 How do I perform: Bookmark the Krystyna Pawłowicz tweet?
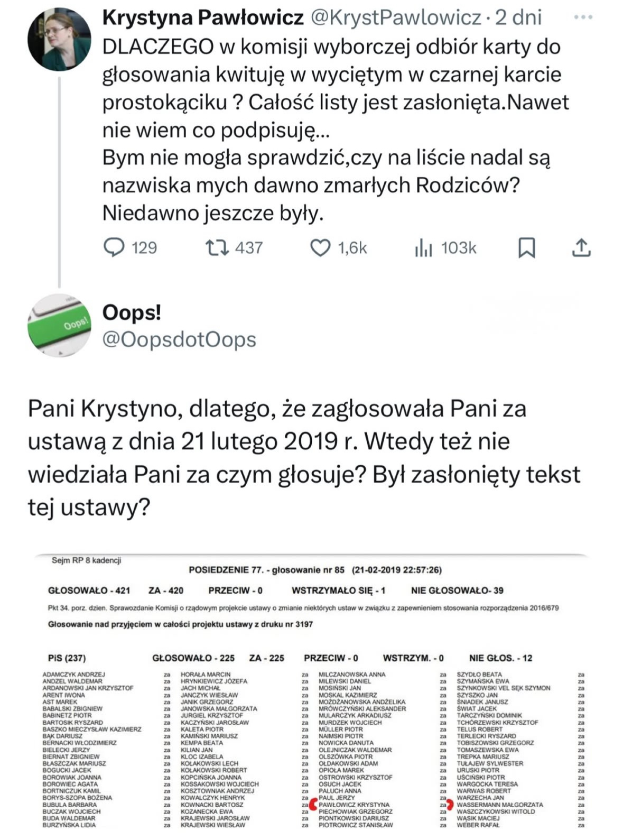tap(526, 247)
